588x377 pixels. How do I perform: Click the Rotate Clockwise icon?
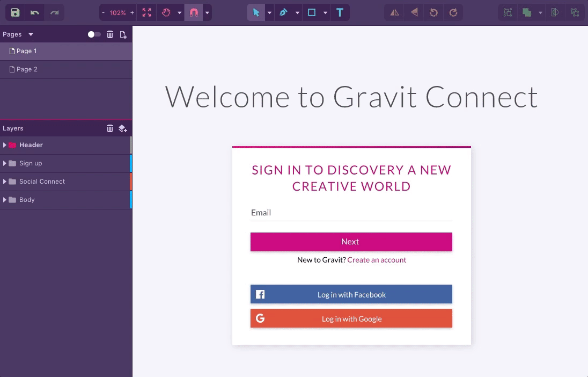453,12
